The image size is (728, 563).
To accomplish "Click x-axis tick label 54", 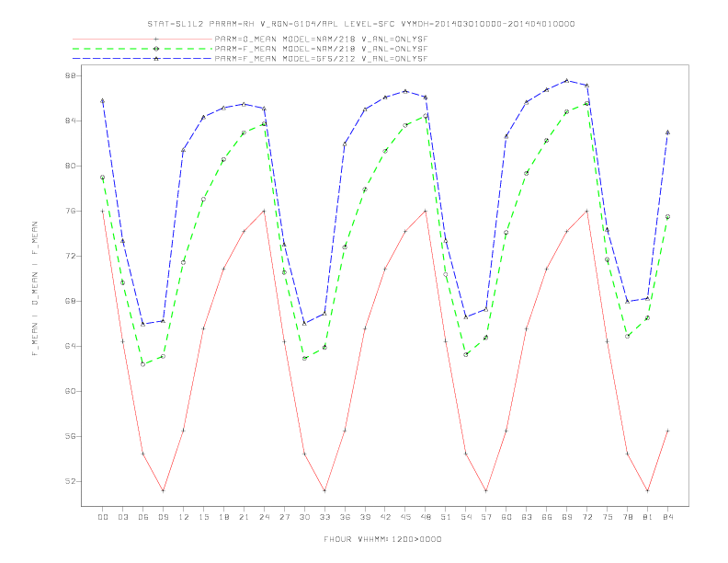I will (x=466, y=517).
